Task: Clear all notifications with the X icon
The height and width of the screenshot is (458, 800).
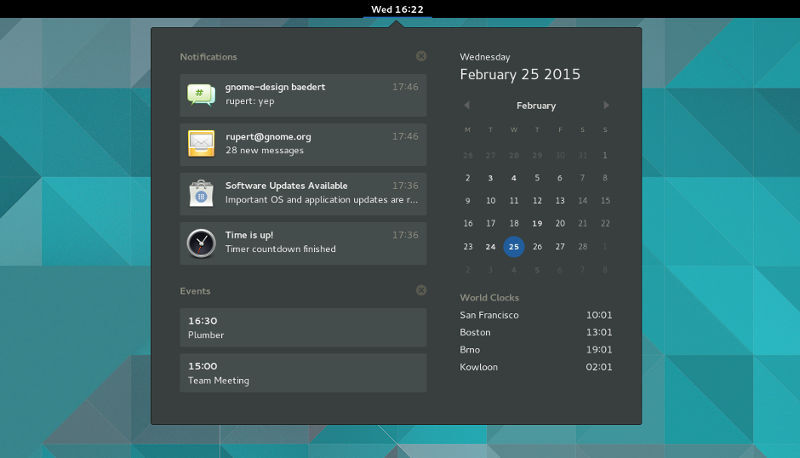Action: point(421,57)
